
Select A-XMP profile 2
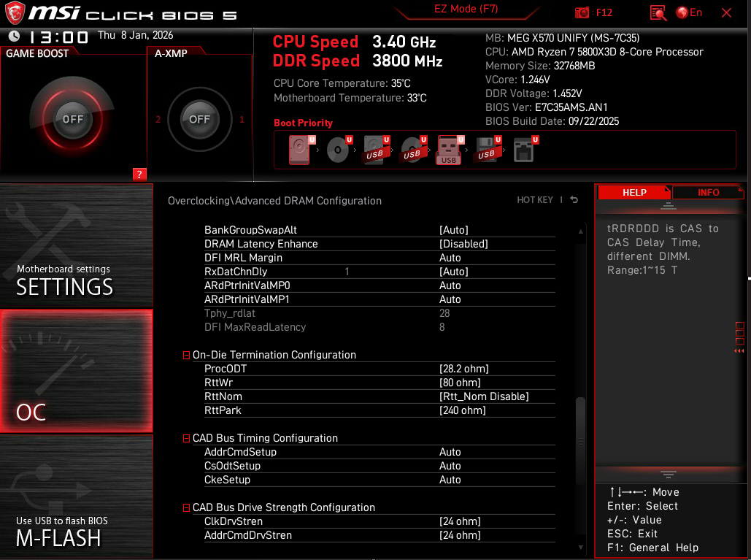[158, 119]
